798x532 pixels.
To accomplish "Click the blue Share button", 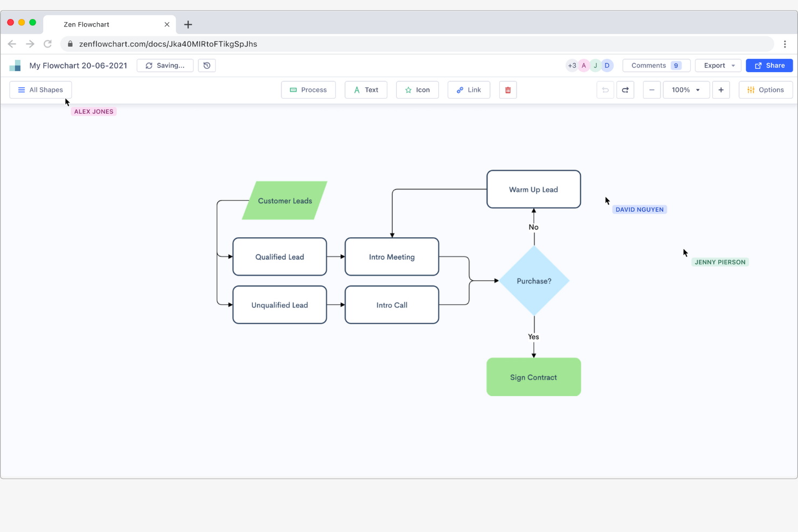I will [769, 65].
